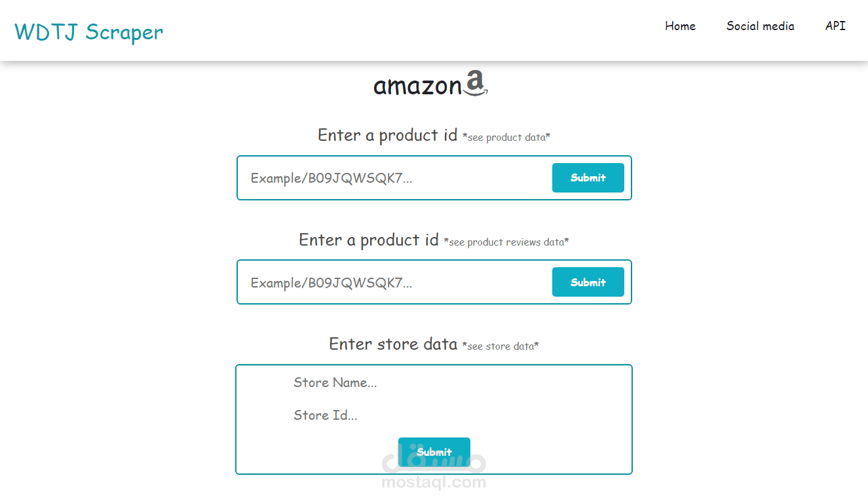Open the API nav link

tap(835, 26)
